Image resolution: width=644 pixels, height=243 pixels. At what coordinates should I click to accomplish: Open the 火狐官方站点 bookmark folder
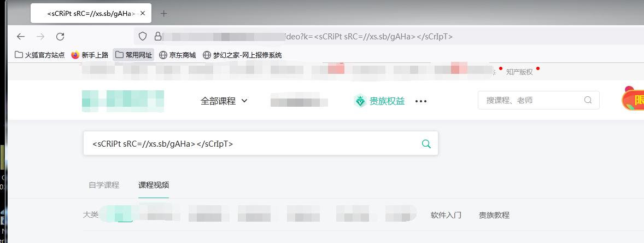click(39, 55)
